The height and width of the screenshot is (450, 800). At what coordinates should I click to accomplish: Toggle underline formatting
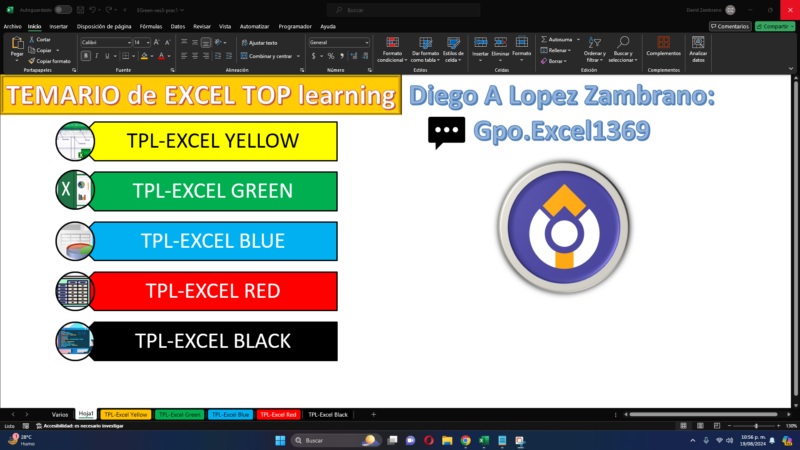click(107, 56)
